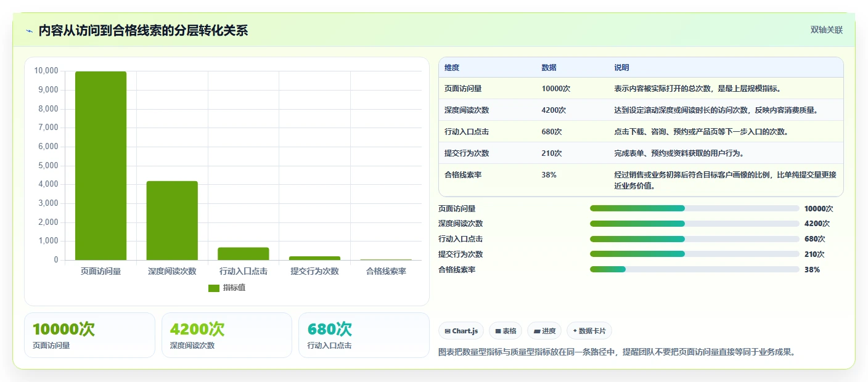Click the 页面访问量 progress bar
Viewport: 868px width, 382px height.
point(695,208)
